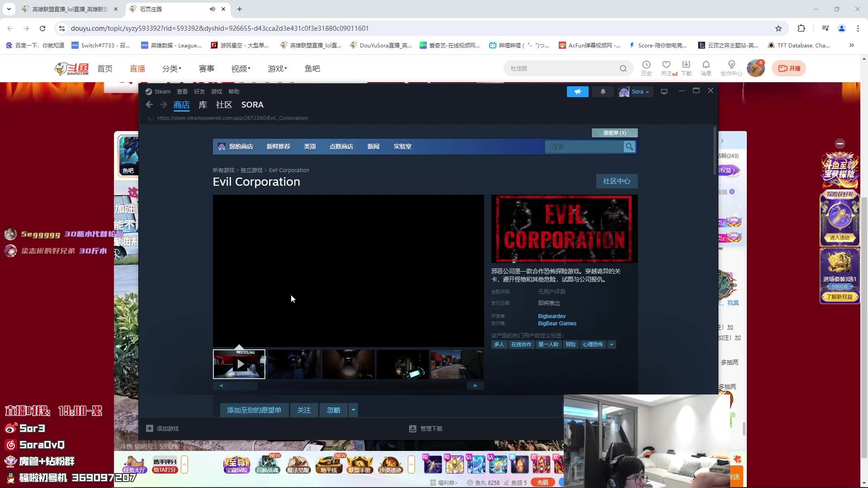
Task: Open the BigBear Games publisher link
Action: click(x=557, y=324)
